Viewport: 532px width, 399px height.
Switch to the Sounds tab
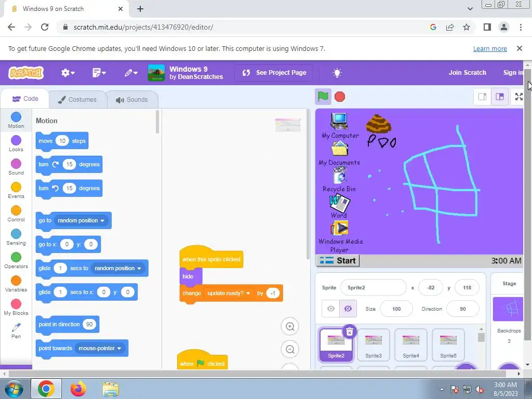pos(132,99)
